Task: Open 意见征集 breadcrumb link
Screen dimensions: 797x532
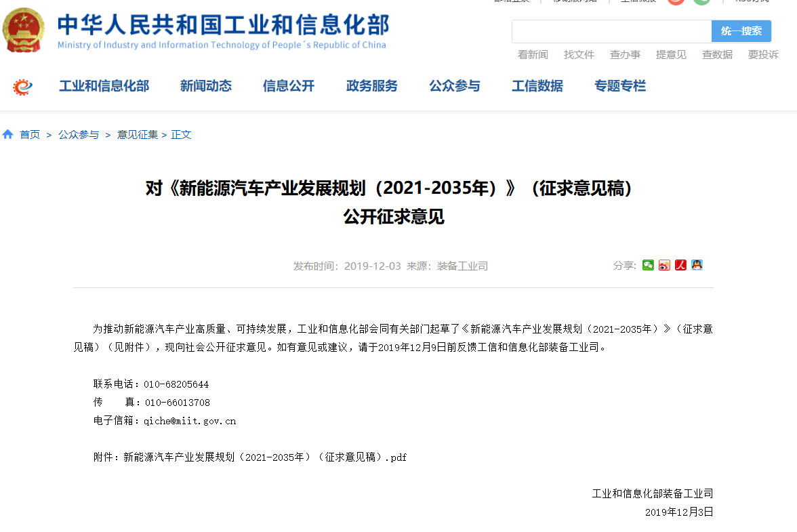Action: pyautogui.click(x=138, y=135)
